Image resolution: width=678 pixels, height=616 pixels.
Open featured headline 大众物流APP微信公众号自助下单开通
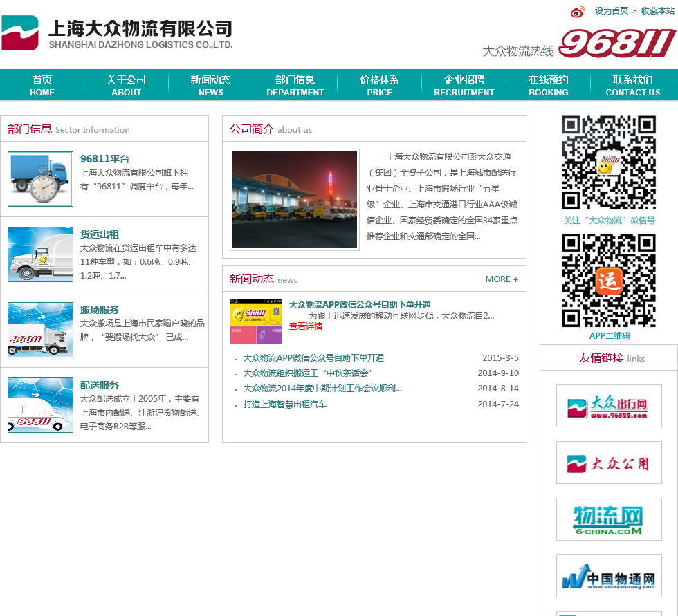pyautogui.click(x=360, y=305)
